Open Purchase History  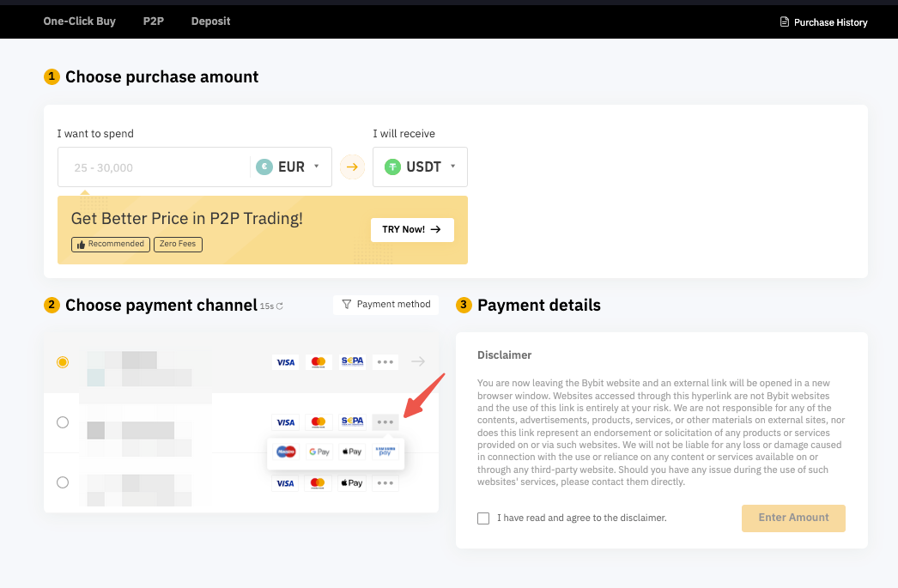click(x=823, y=22)
